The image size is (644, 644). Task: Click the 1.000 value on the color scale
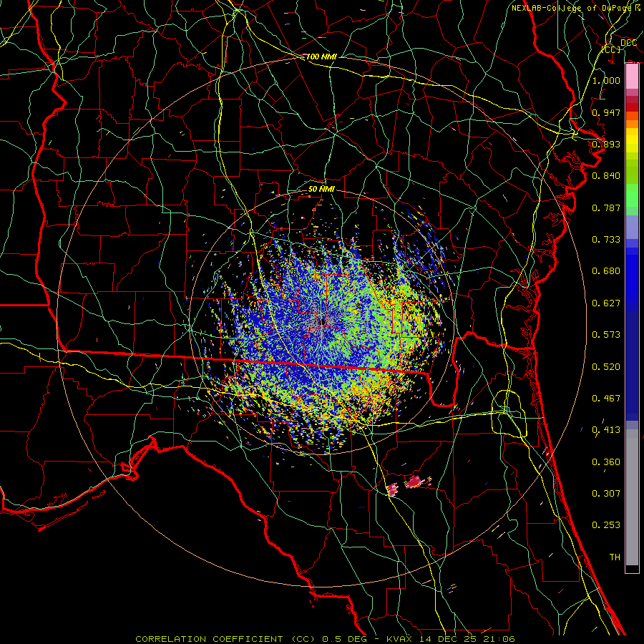click(x=606, y=80)
